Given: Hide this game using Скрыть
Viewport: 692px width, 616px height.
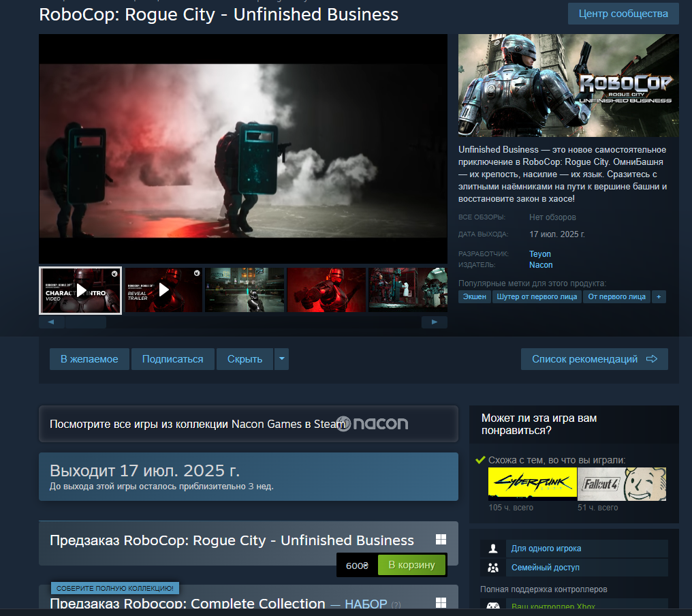Looking at the screenshot, I should [245, 359].
